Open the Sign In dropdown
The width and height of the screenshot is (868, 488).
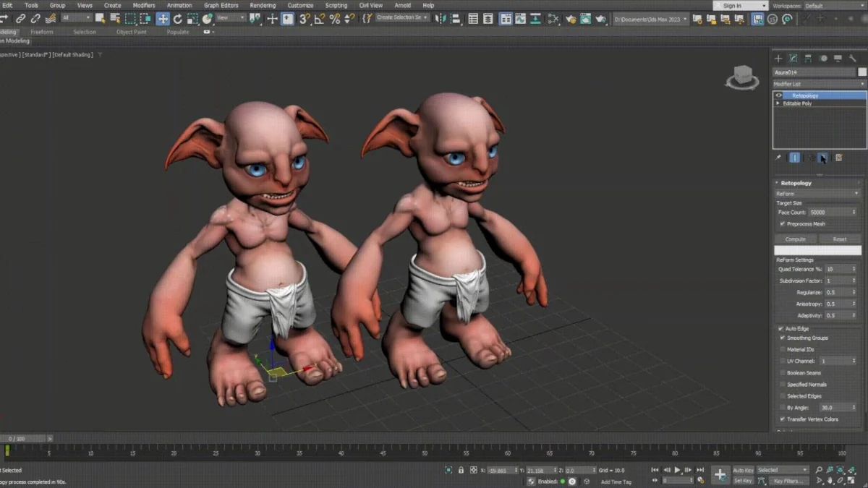[739, 6]
